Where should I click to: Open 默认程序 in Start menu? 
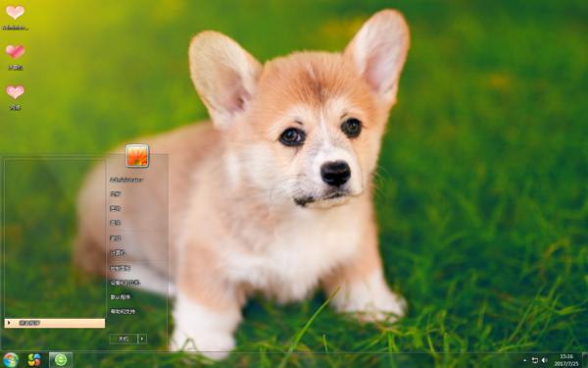[120, 297]
